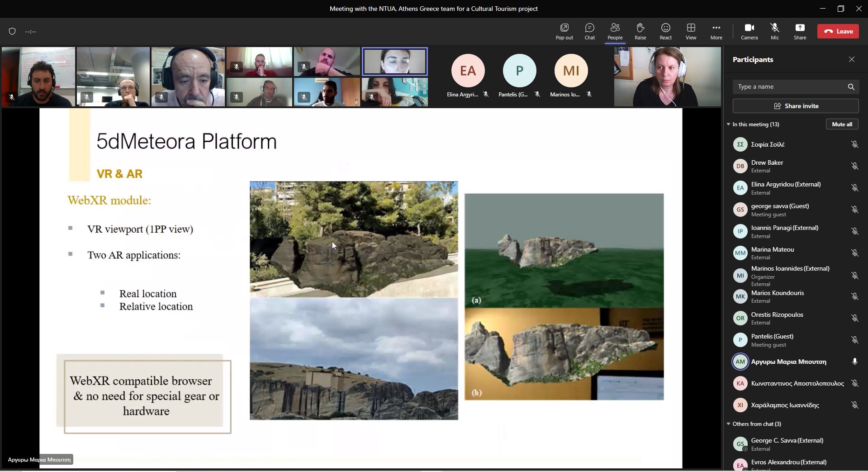The width and height of the screenshot is (868, 472).
Task: Collapse the 'In this meeting (13)' section
Action: click(x=728, y=124)
